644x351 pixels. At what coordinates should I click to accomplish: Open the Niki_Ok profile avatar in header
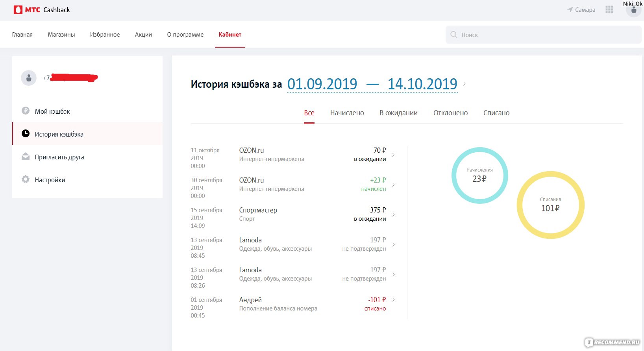633,10
